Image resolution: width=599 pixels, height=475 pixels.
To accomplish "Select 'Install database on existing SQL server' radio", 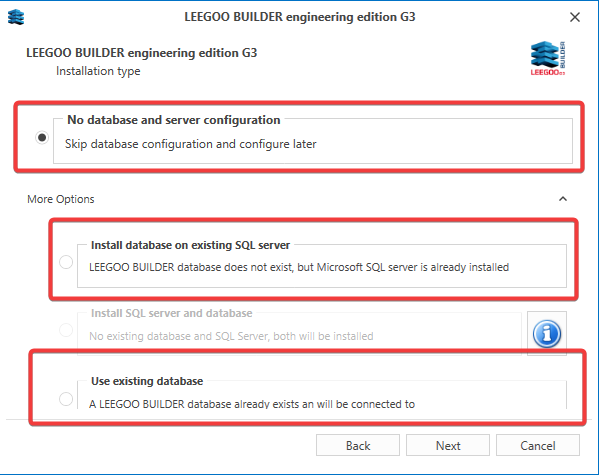I will [x=66, y=262].
